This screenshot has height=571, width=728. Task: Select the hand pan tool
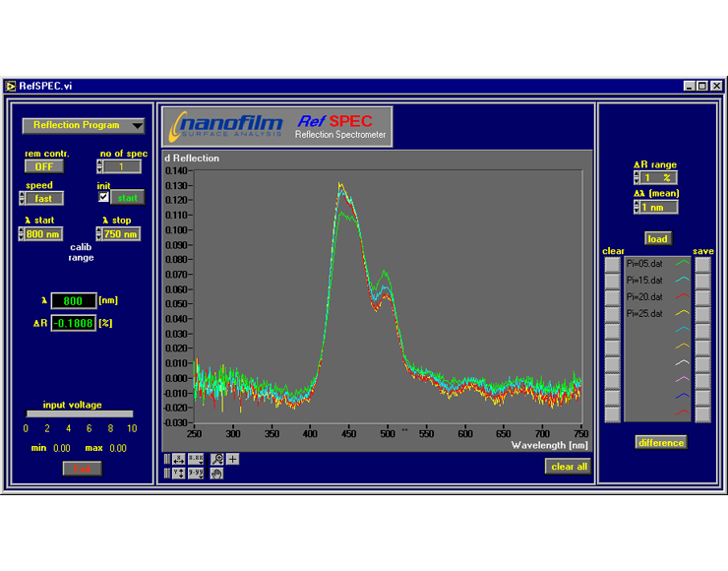217,474
